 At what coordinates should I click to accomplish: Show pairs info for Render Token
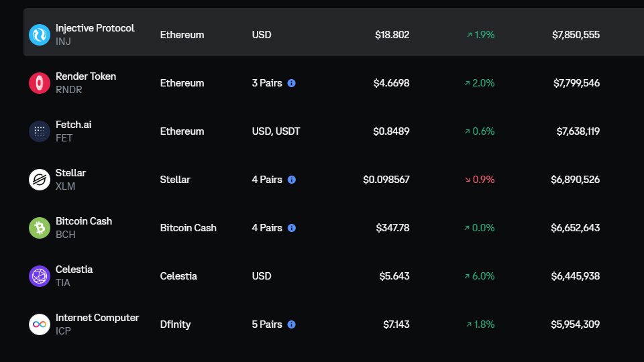291,83
